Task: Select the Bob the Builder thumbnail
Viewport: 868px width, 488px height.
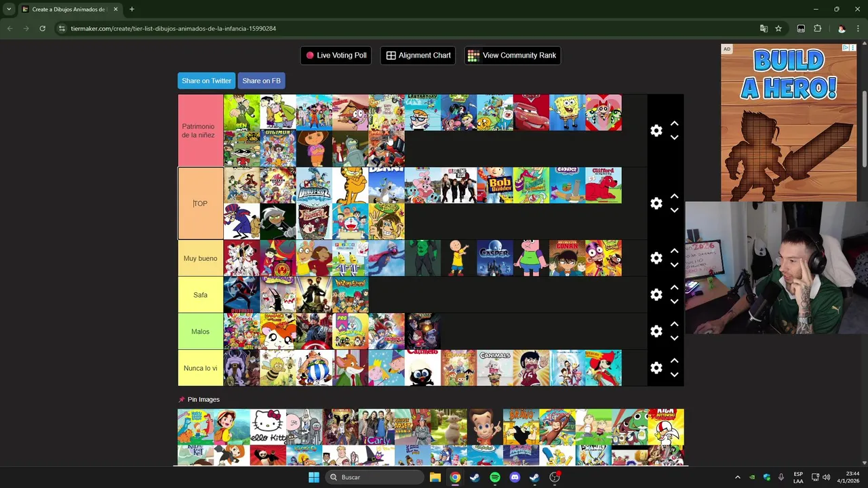Action: (x=494, y=185)
